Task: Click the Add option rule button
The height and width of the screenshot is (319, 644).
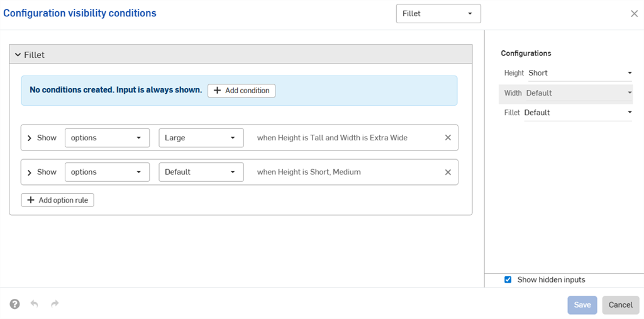Action: tap(57, 200)
